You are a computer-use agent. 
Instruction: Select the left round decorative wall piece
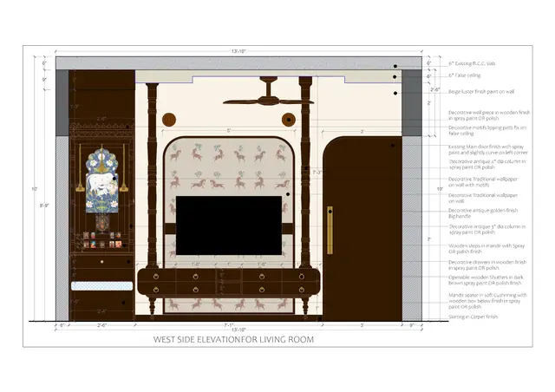pos(169,120)
